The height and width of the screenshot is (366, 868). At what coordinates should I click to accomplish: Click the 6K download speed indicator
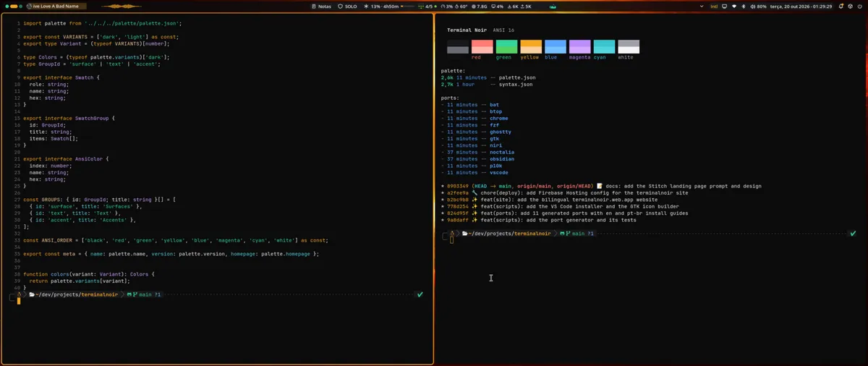pyautogui.click(x=513, y=7)
